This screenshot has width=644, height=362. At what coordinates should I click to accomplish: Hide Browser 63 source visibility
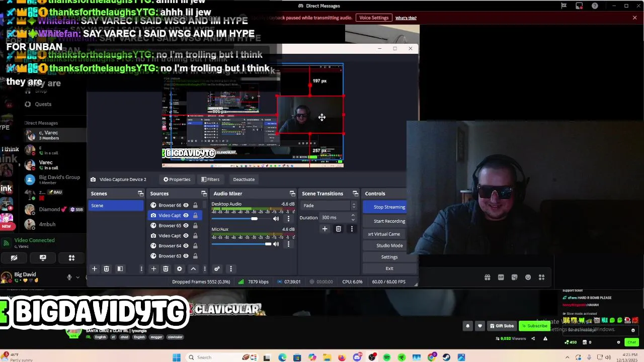tap(186, 256)
